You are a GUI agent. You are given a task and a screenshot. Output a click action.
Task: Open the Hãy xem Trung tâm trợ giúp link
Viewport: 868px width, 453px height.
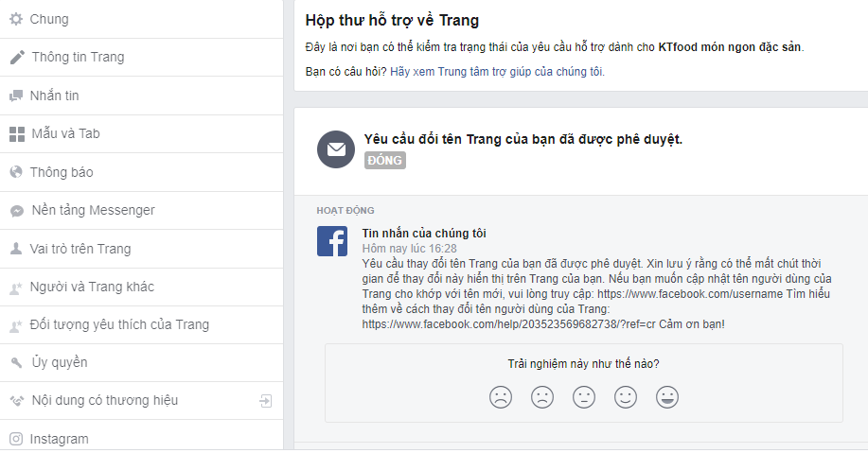tap(497, 72)
